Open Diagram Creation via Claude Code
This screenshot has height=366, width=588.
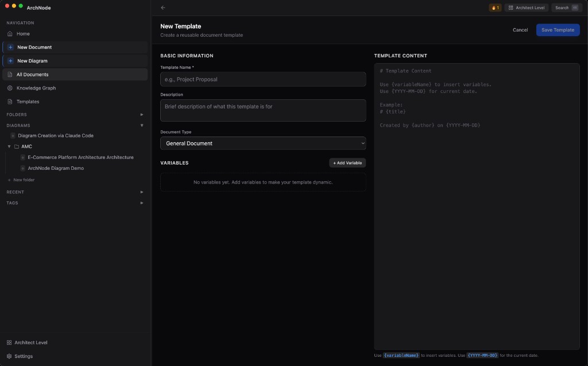click(56, 135)
